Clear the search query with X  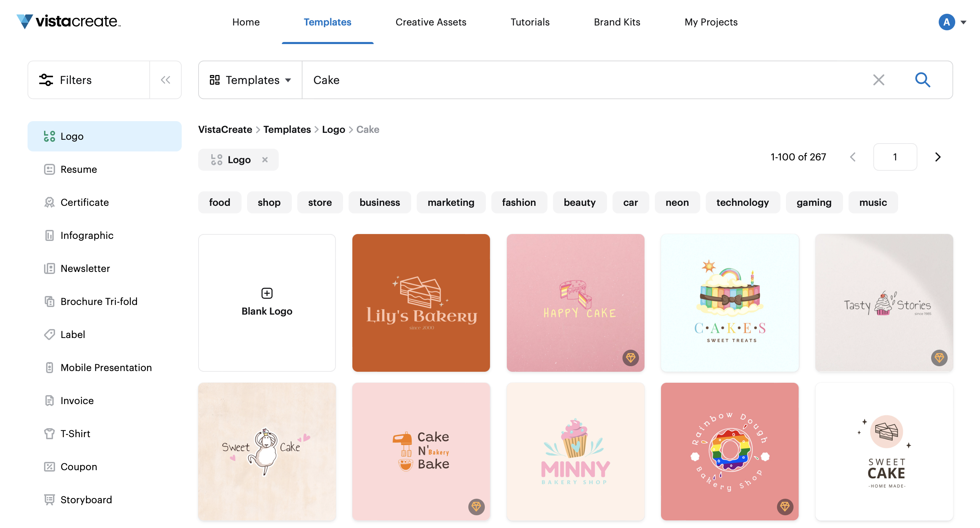(878, 80)
